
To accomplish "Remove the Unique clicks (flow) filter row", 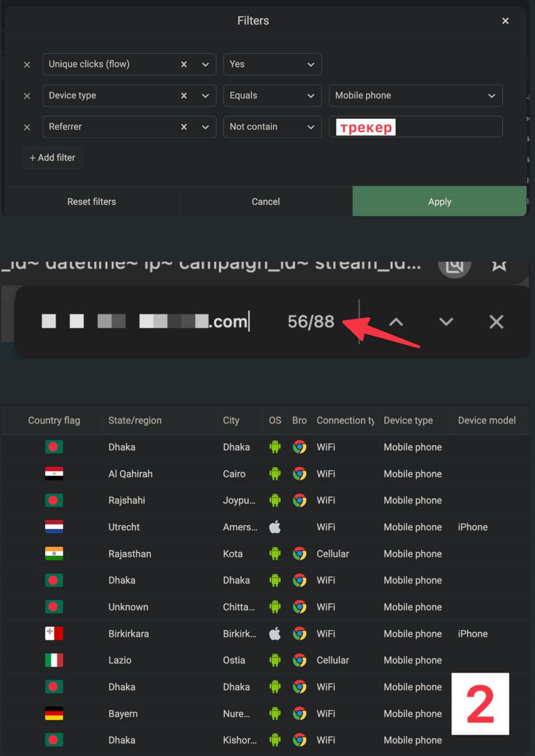I will click(27, 64).
